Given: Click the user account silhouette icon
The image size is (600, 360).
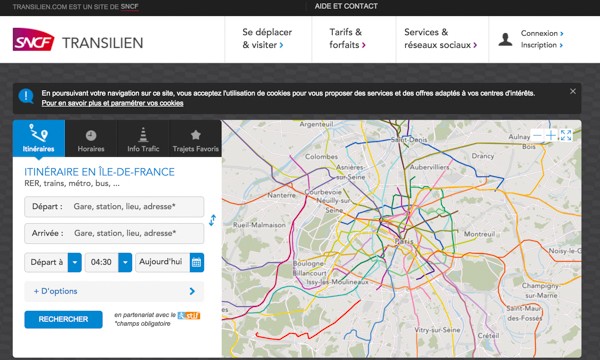Looking at the screenshot, I should coord(505,39).
